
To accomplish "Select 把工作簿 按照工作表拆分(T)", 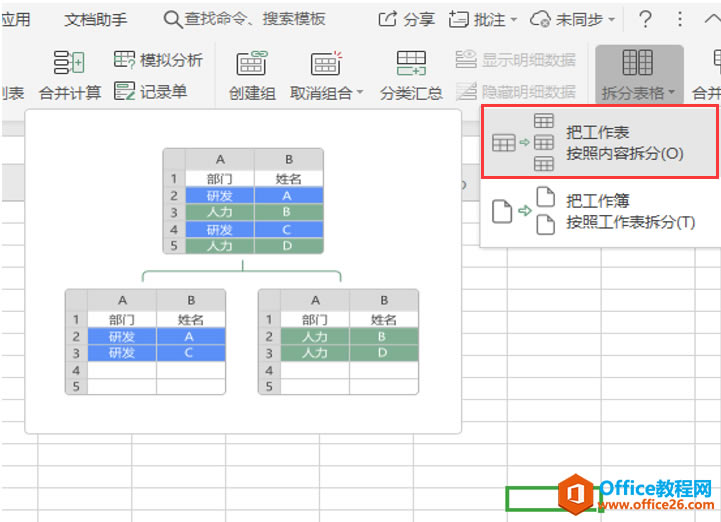I will click(600, 212).
